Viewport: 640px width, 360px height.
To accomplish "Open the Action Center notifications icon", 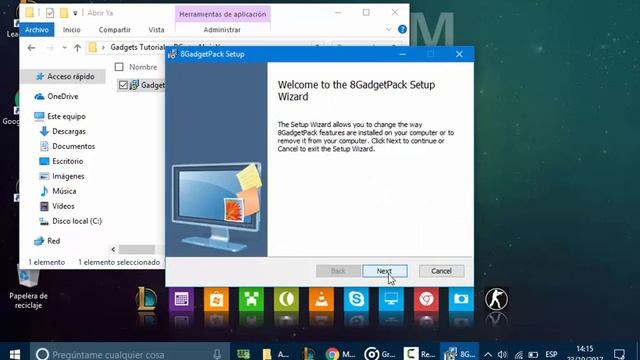I will click(619, 354).
